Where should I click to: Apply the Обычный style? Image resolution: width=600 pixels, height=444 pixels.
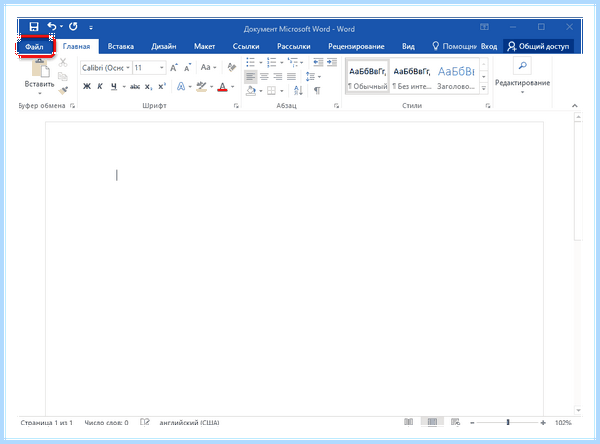tap(368, 76)
